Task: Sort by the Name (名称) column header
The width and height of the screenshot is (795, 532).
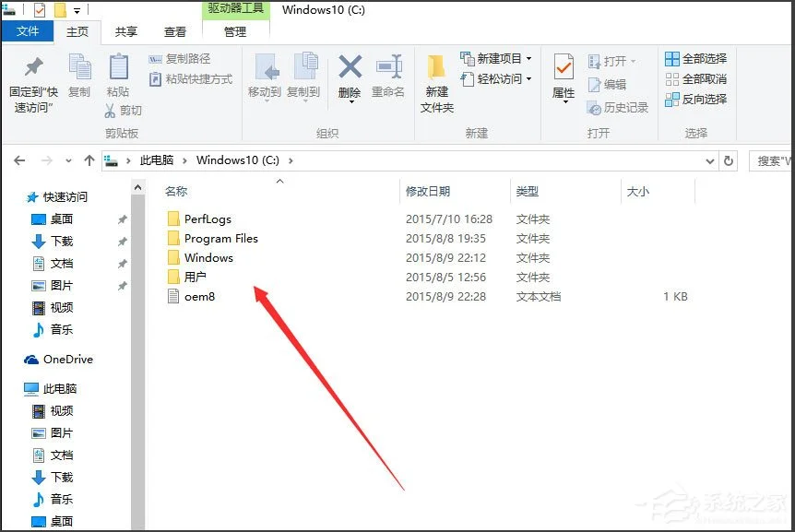Action: [176, 191]
